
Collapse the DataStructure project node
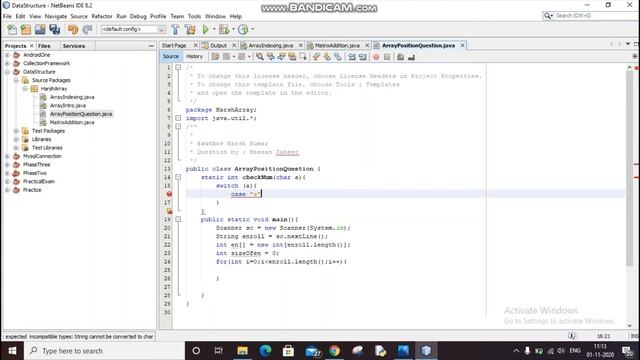tap(7, 72)
